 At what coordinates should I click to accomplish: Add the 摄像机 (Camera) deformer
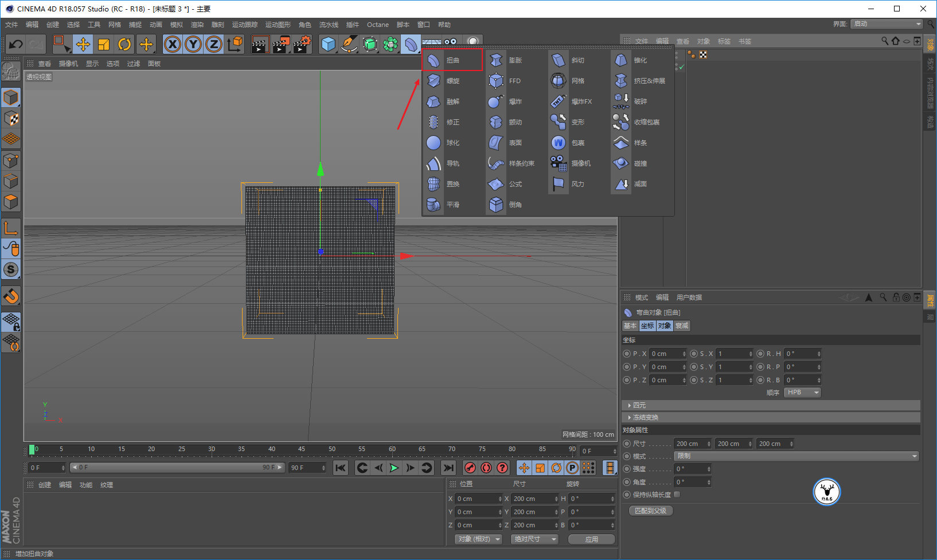[x=571, y=163]
